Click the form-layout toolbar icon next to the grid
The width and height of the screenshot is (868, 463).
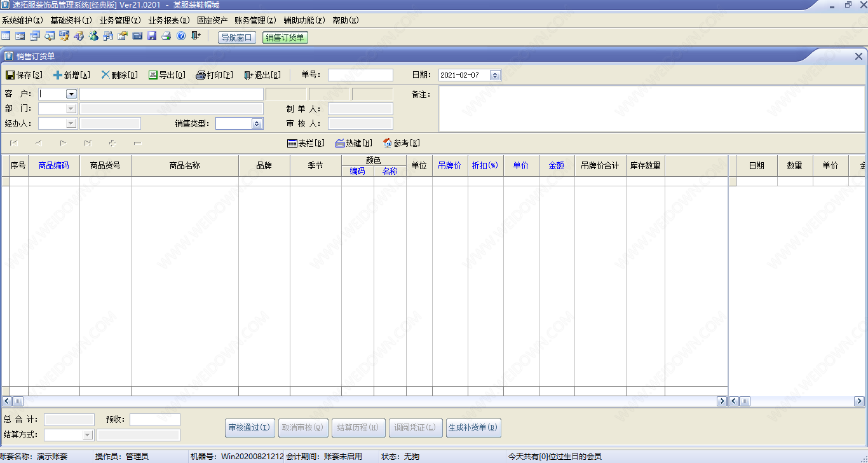pyautogui.click(x=20, y=36)
